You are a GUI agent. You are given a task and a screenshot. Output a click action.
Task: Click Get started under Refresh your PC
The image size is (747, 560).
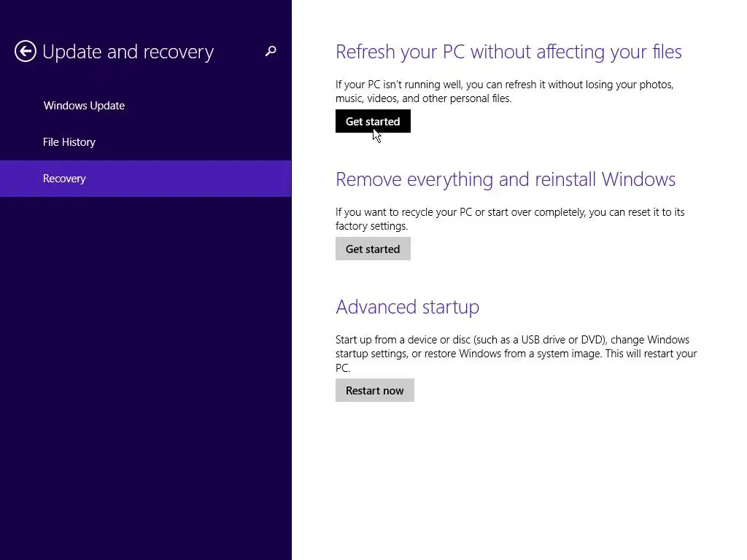tap(373, 122)
